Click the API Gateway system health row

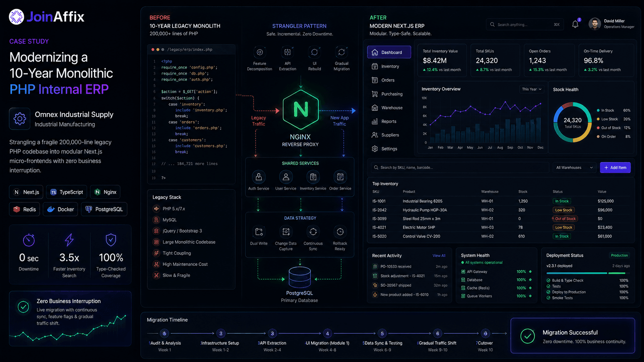[x=496, y=272]
